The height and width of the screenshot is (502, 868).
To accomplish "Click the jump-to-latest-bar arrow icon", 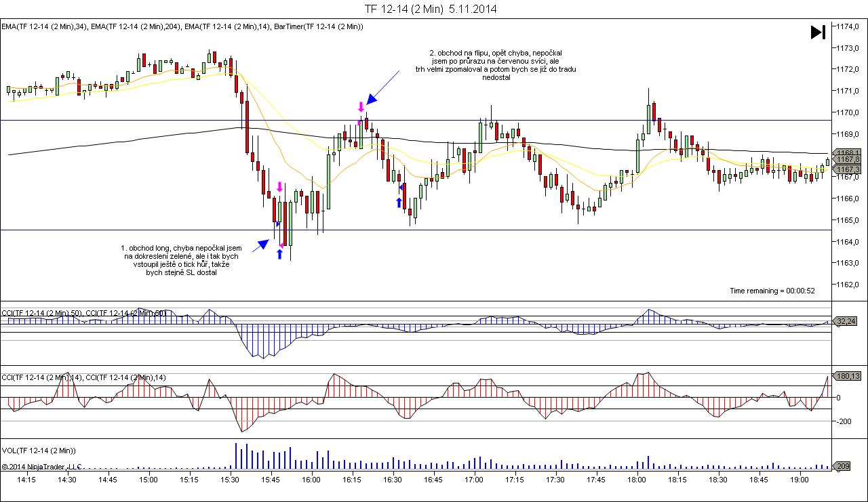I will [818, 32].
